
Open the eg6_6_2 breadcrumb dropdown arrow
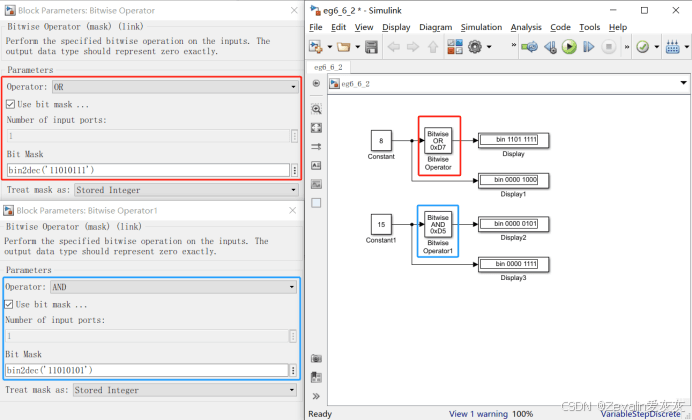(684, 83)
